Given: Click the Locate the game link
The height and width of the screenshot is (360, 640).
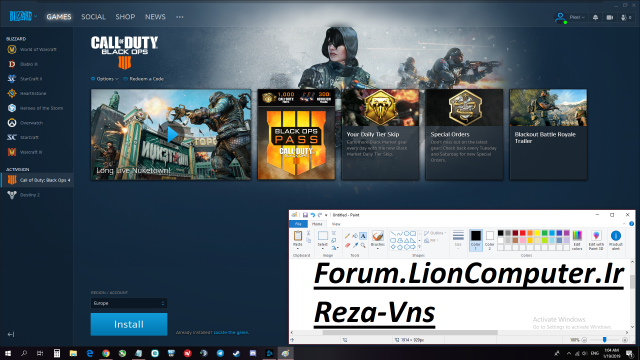Looking at the screenshot, I should pos(231,332).
